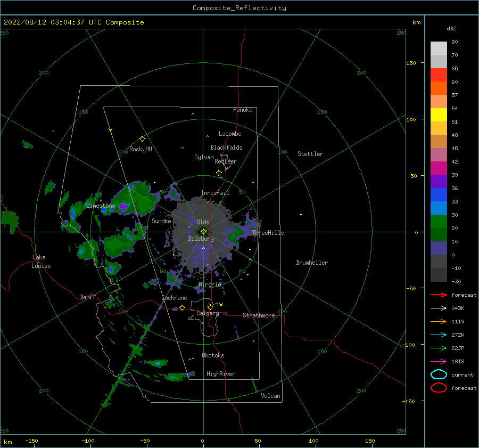Click the yellow radar site marker near Olds
The image size is (479, 448).
(203, 232)
